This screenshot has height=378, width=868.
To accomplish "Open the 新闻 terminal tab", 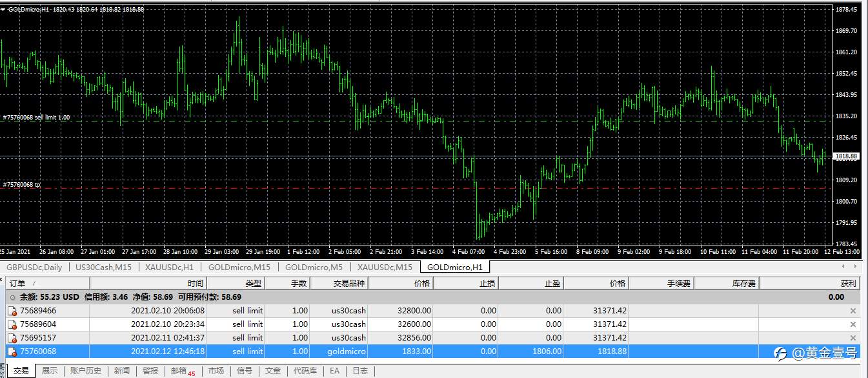I will point(121,371).
